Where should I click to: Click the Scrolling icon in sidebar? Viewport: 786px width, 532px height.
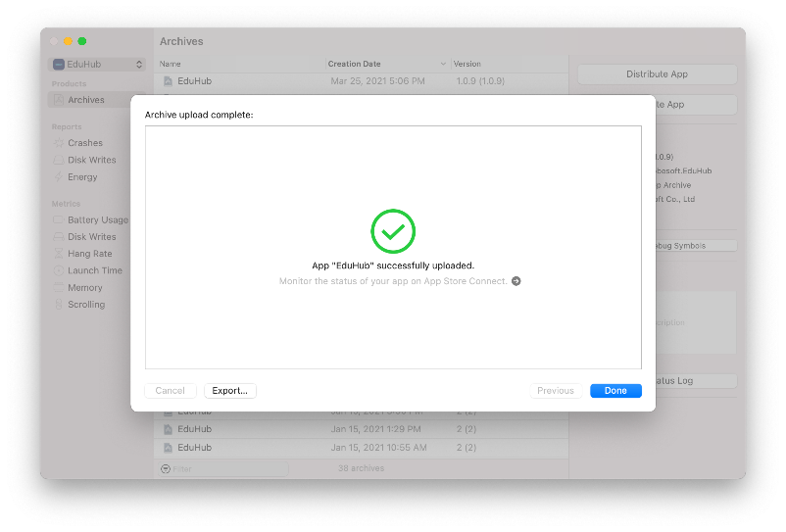tap(59, 304)
